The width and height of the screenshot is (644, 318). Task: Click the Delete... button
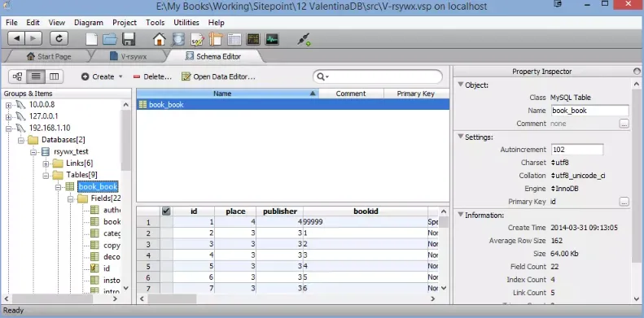point(152,76)
